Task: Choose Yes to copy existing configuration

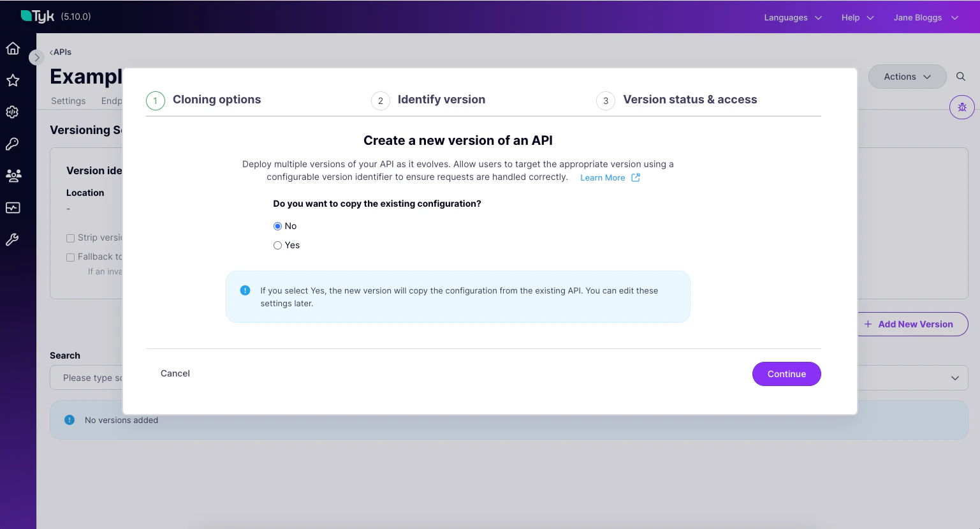Action: [x=277, y=245]
